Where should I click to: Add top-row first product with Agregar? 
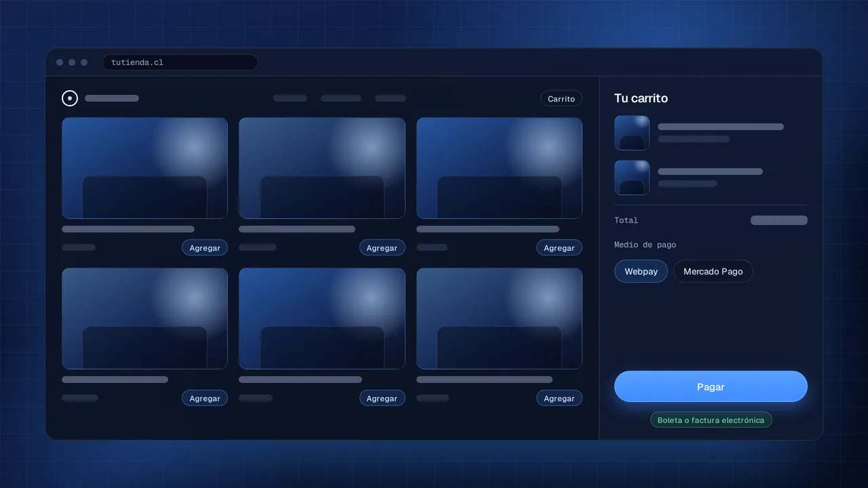205,248
